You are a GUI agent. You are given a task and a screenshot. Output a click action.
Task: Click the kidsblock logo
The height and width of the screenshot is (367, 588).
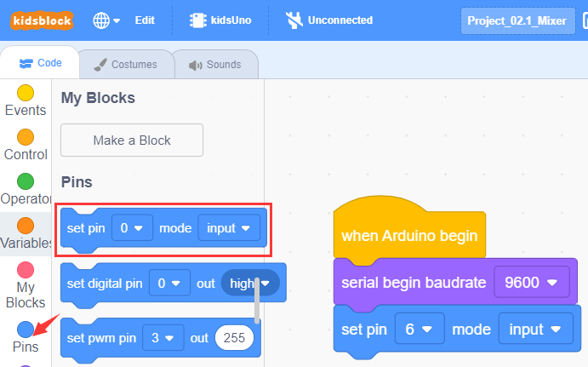[42, 20]
